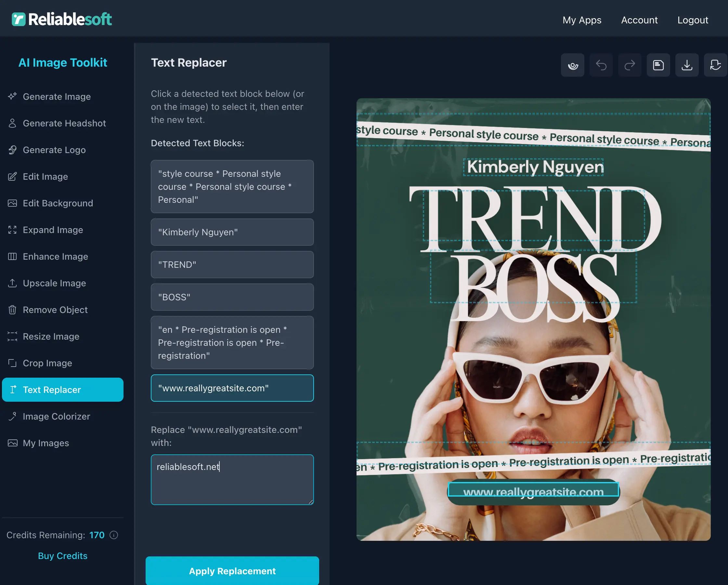Select the "TREND" detected text block
728x585 pixels.
(232, 265)
